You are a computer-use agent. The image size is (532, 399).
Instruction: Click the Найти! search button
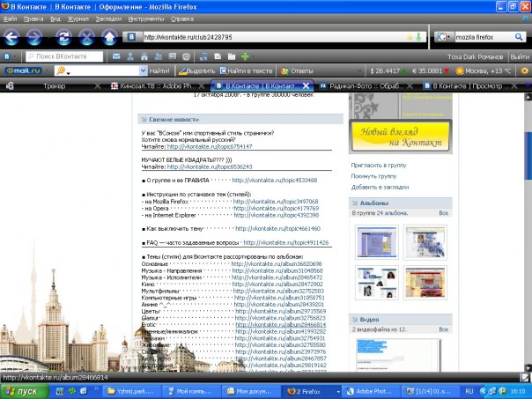coord(159,71)
